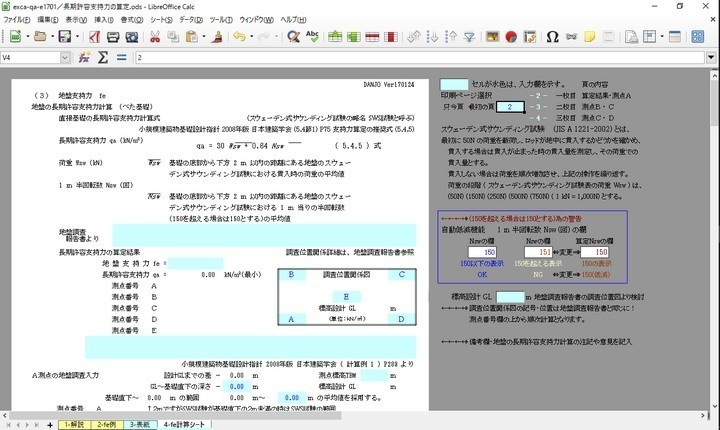The height and width of the screenshot is (430, 720).
Task: Insert Image icon in toolbar
Action: (x=492, y=37)
